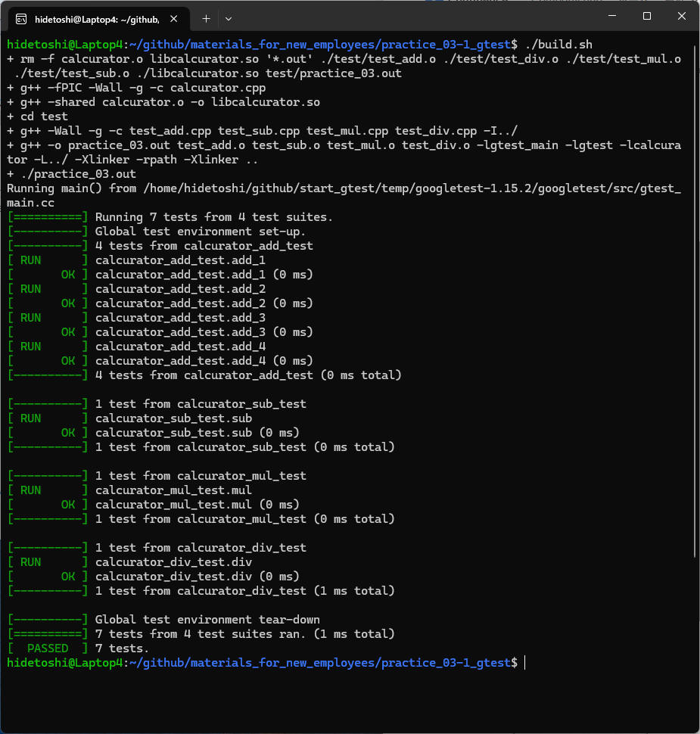This screenshot has height=734, width=700.
Task: Click the calcurator_sub_test.sub RUN line
Action: point(173,418)
